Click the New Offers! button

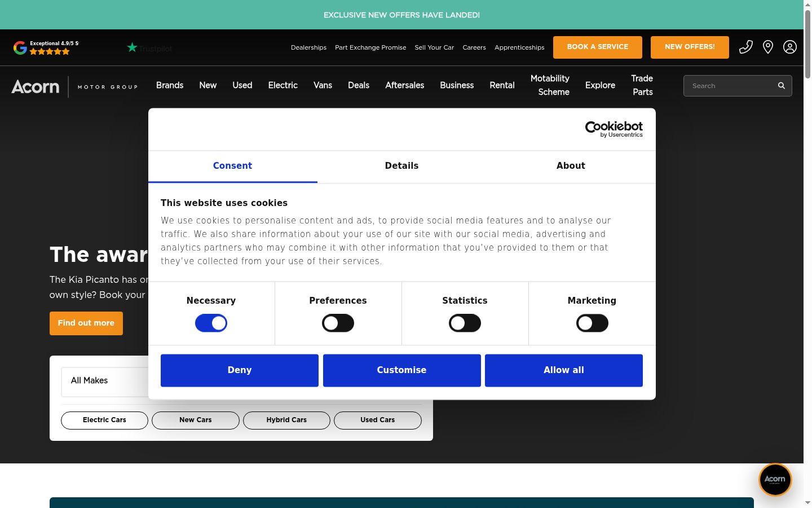point(690,47)
